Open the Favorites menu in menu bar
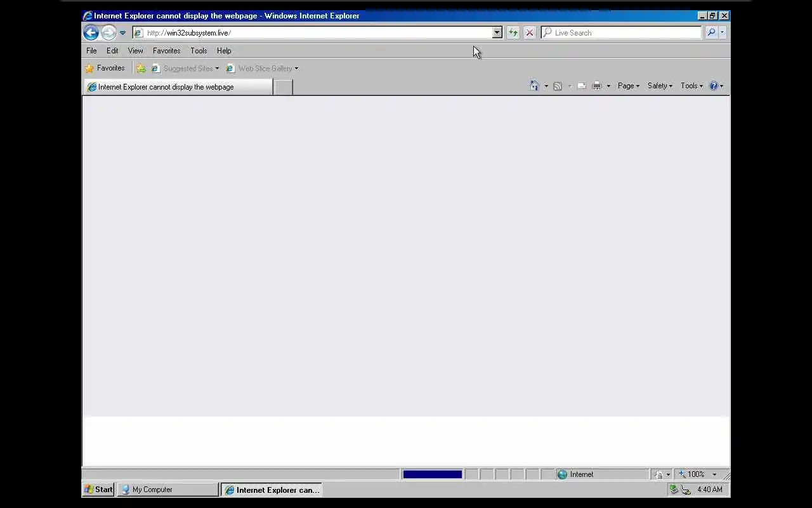 coord(166,51)
